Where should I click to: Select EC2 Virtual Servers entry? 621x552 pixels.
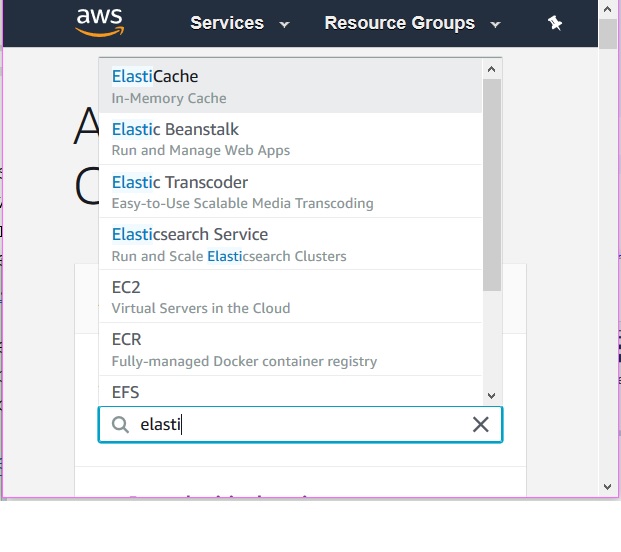tap(290, 297)
